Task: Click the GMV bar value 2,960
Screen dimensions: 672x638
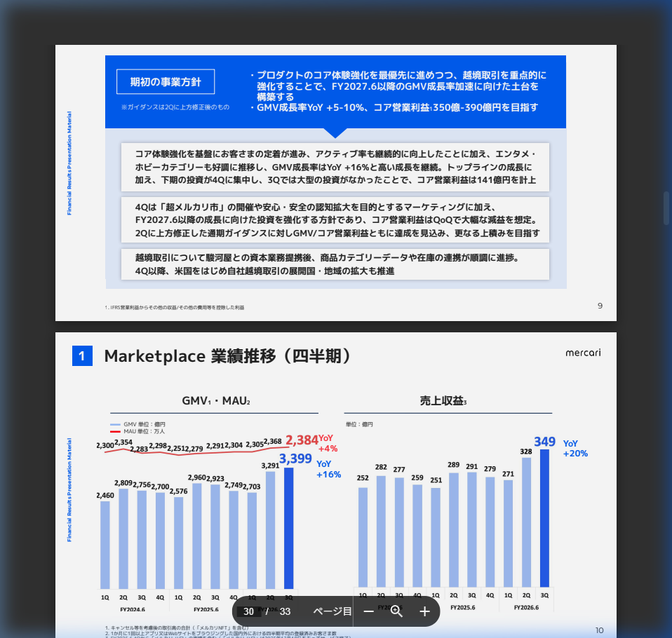Action: pos(196,477)
